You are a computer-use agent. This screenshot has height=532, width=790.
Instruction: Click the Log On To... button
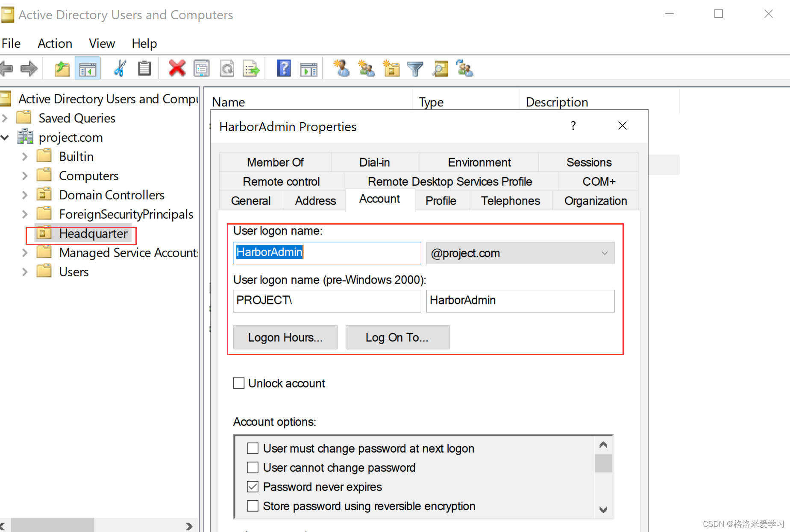click(x=397, y=337)
